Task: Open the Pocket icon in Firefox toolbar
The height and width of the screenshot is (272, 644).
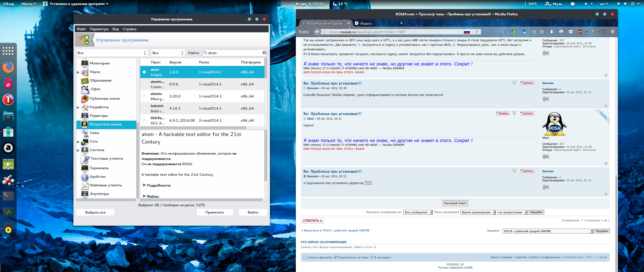Action: (571, 32)
